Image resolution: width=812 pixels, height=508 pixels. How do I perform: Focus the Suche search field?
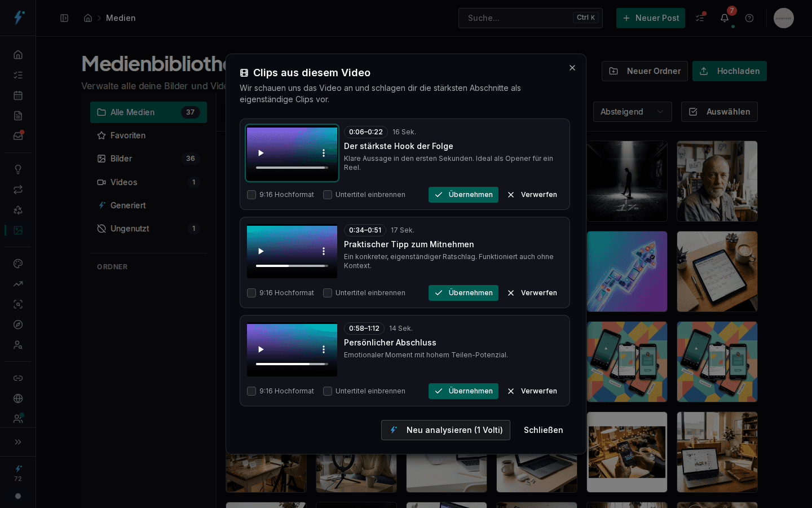tap(531, 18)
